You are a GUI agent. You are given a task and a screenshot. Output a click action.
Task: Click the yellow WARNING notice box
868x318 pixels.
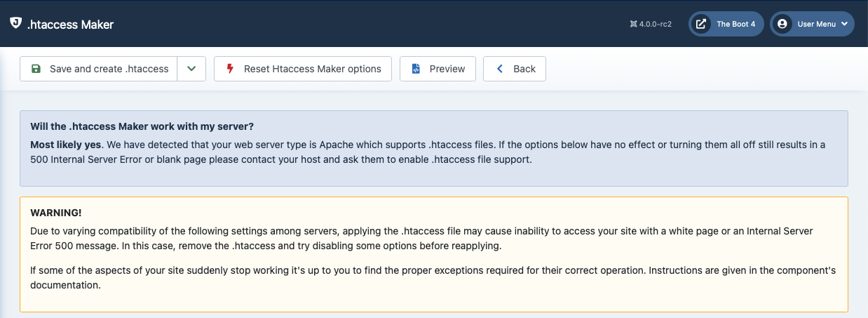point(434,254)
